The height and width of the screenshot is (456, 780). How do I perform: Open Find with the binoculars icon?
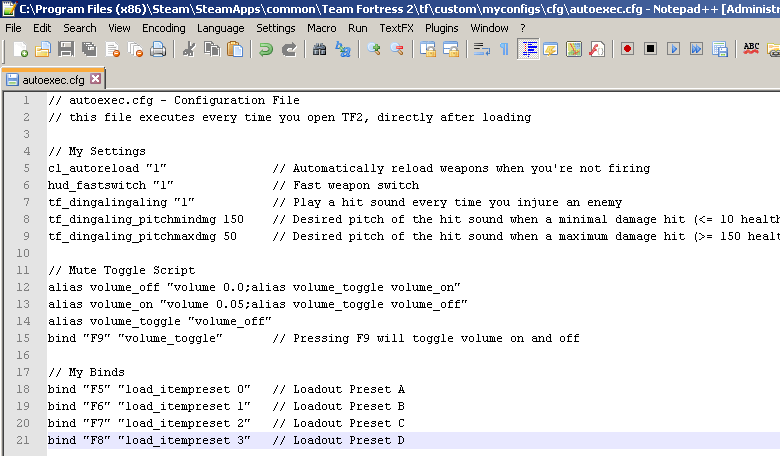319,49
